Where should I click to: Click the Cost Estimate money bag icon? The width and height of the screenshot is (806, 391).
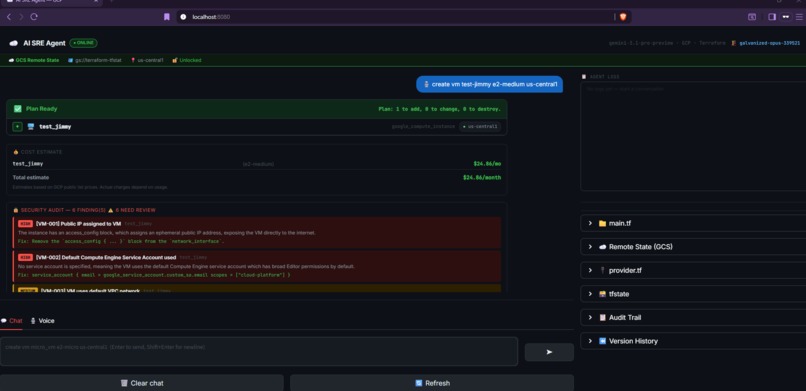coord(15,152)
